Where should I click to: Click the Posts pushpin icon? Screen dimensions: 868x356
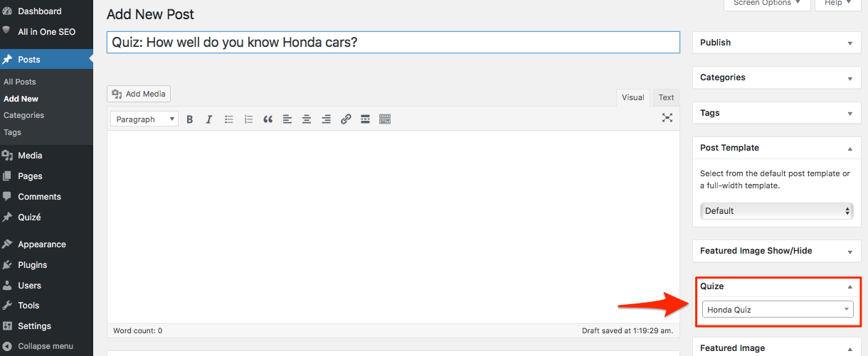click(7, 60)
